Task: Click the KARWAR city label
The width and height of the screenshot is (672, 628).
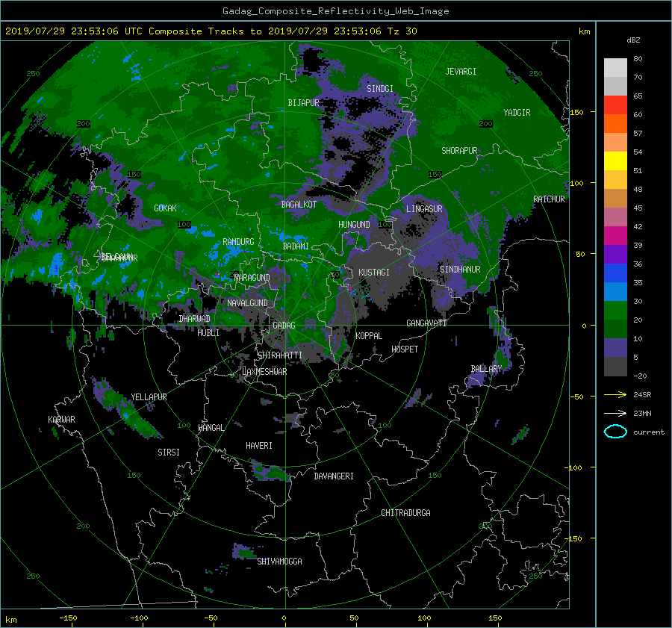Action: 61,420
